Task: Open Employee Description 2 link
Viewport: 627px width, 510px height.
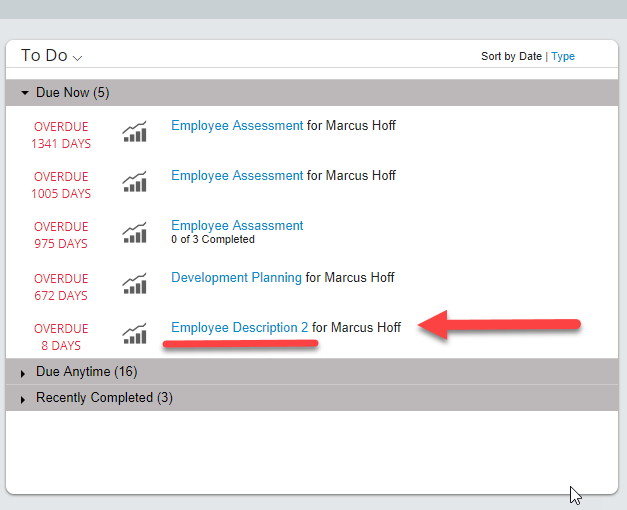Action: [x=240, y=328]
